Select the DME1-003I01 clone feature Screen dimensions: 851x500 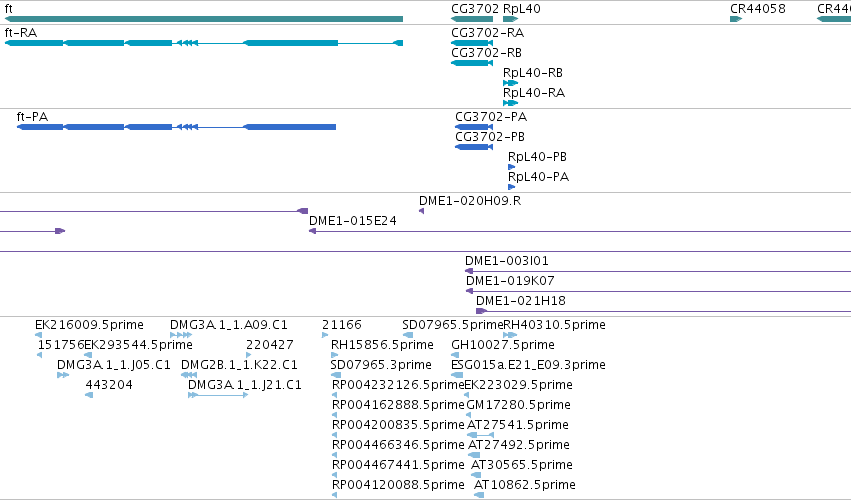point(658,271)
